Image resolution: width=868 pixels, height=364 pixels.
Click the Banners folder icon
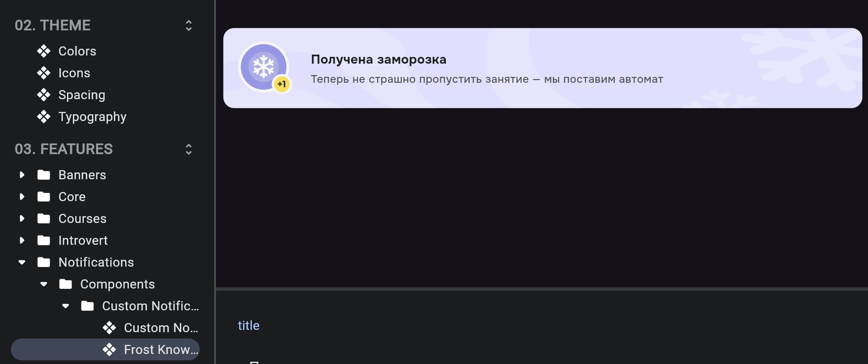click(44, 175)
